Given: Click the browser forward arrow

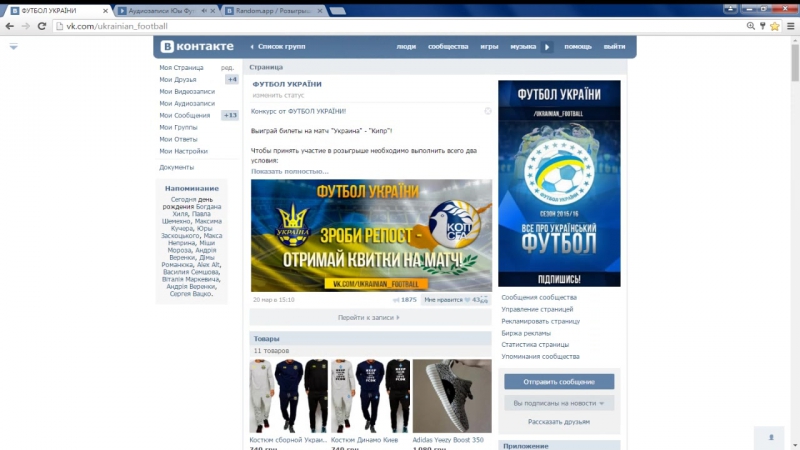Looking at the screenshot, I should tap(26, 26).
